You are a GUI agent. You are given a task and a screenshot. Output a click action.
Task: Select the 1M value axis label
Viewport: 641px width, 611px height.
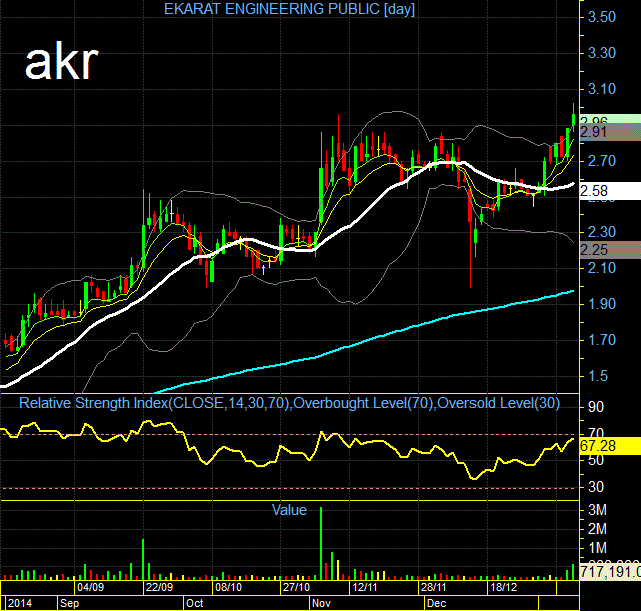597,548
